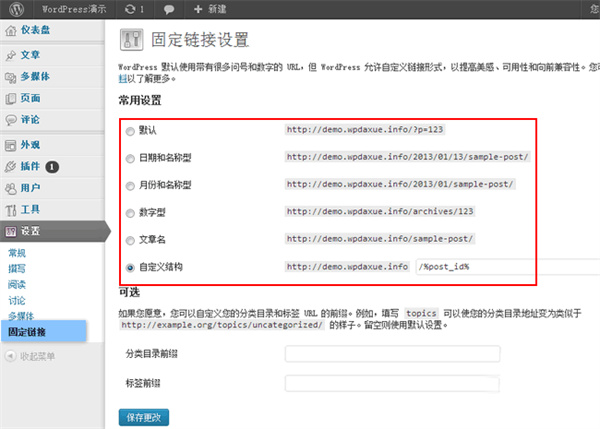Click the topics code sample text
The width and height of the screenshot is (600, 429).
pyautogui.click(x=421, y=313)
